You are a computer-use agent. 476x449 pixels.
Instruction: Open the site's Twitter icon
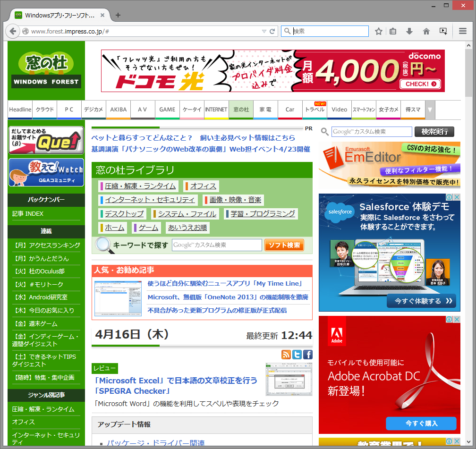[297, 354]
